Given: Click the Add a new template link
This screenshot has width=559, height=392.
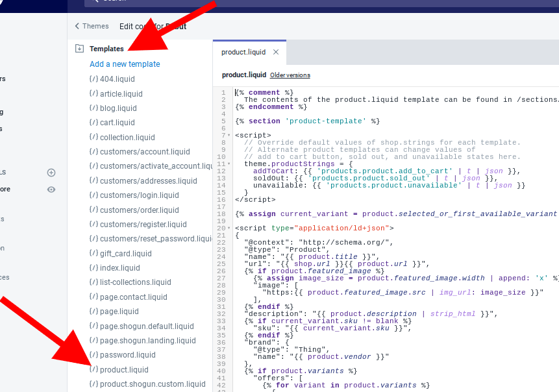Looking at the screenshot, I should [x=125, y=64].
